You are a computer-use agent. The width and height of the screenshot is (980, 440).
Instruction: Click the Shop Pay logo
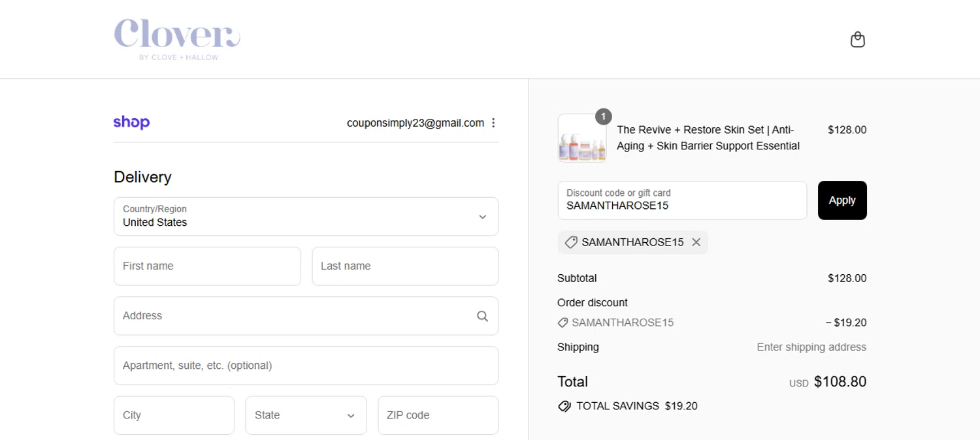pos(131,122)
